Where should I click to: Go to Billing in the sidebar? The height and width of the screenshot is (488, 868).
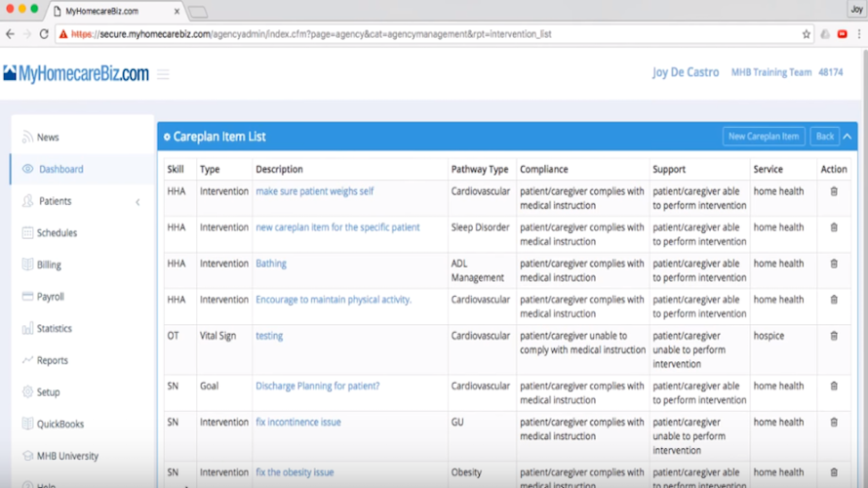(49, 264)
